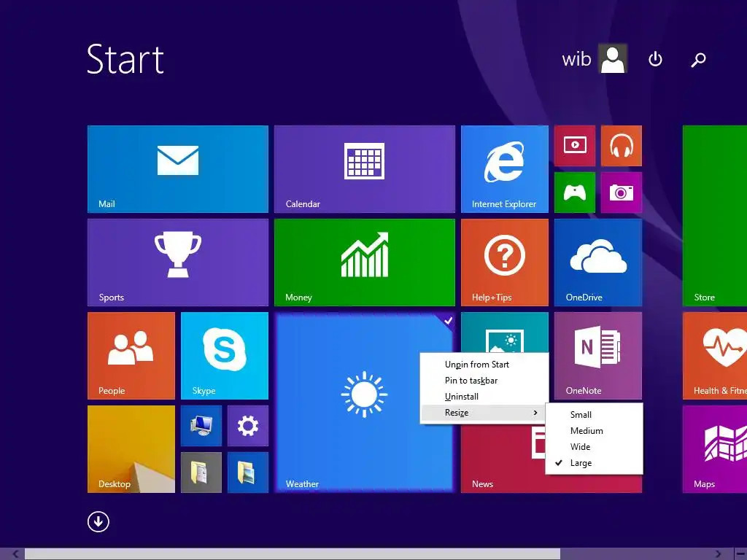Open the Health & Fitness tile
Image resolution: width=747 pixels, height=560 pixels.
click(x=715, y=356)
